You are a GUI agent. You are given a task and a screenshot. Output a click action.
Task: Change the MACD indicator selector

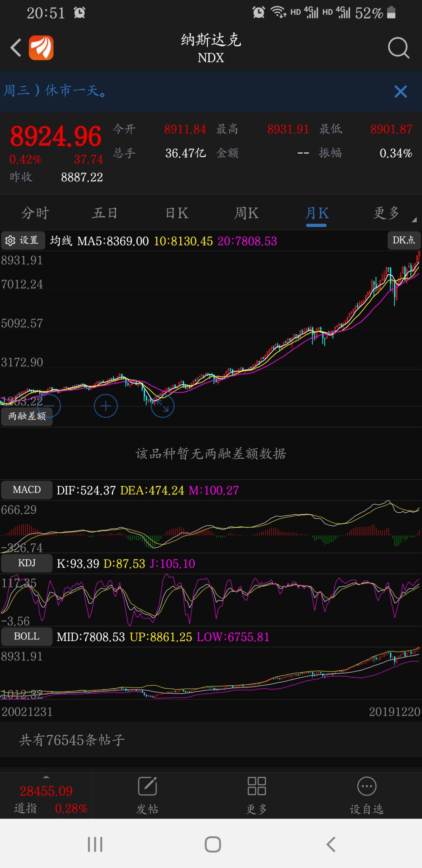27,490
